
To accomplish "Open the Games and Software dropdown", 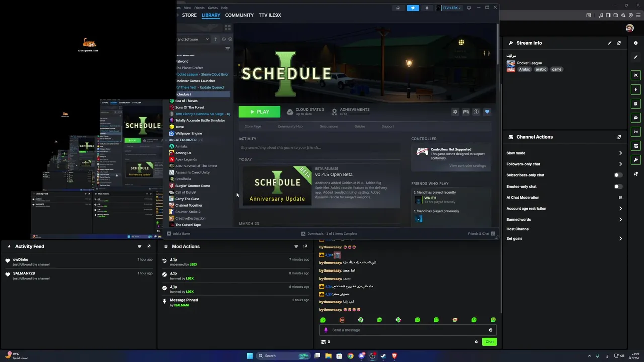I will (x=193, y=39).
